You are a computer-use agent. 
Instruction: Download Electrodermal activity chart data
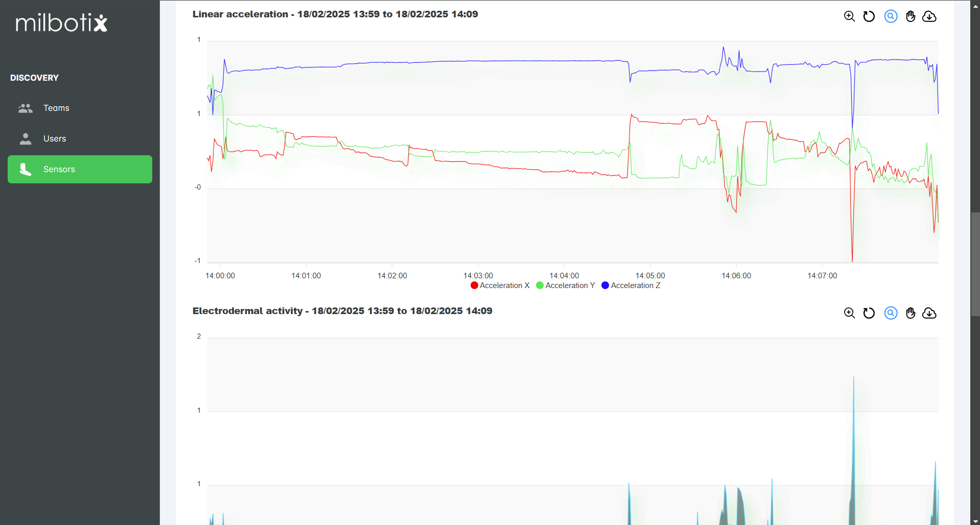pos(929,313)
